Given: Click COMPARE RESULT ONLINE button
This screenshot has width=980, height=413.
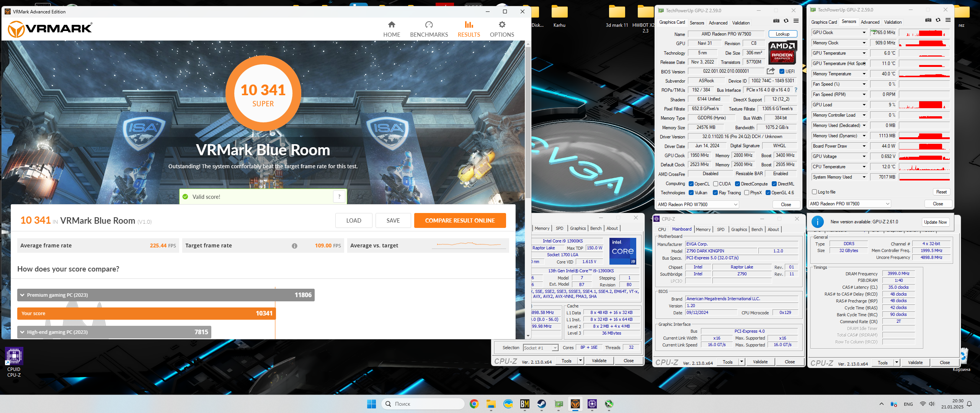Looking at the screenshot, I should (x=460, y=221).
